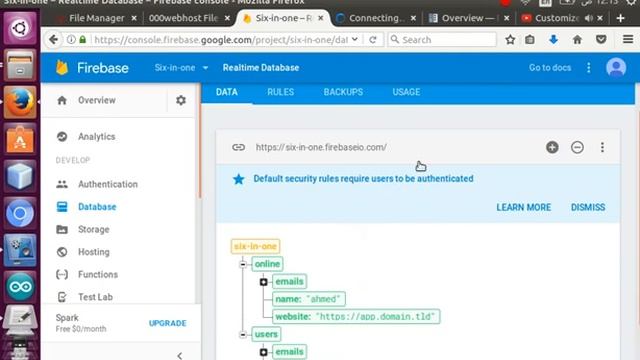Screen dimensions: 640x360
Task: Collapse the online tree node
Action: 243,264
